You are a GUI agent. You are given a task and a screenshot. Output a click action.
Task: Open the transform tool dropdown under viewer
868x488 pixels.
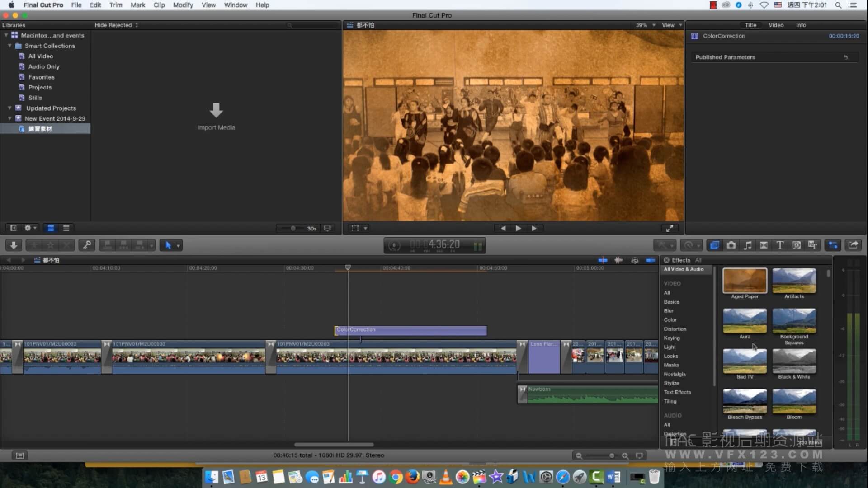(365, 228)
